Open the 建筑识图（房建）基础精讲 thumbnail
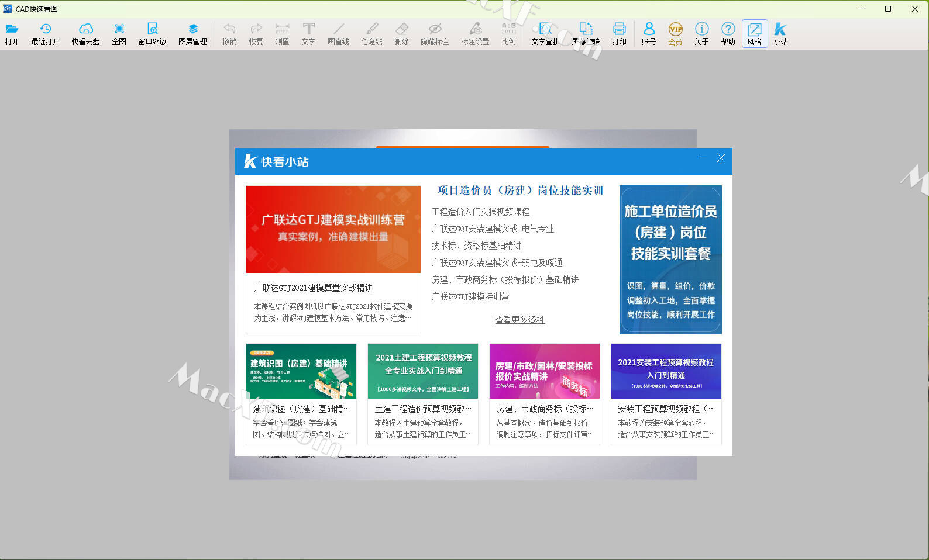 tap(301, 371)
